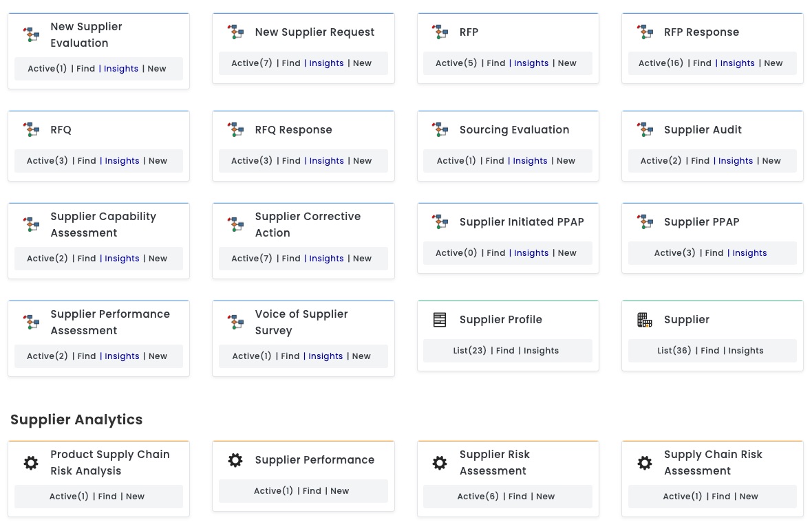Image resolution: width=812 pixels, height=522 pixels.
Task: Click Active(7) on New Supplier Request
Action: [x=251, y=63]
